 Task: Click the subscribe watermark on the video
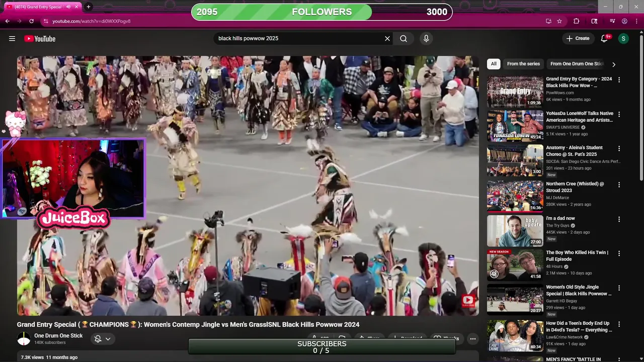pyautogui.click(x=468, y=301)
